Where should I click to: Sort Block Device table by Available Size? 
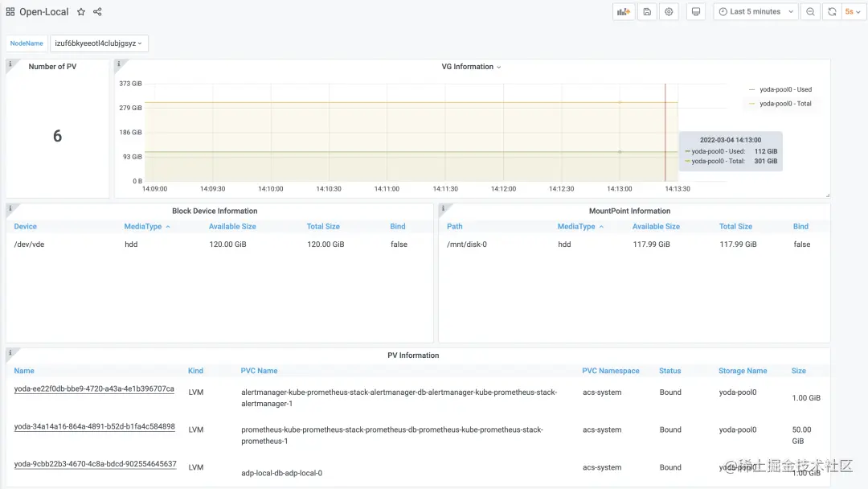[232, 227]
